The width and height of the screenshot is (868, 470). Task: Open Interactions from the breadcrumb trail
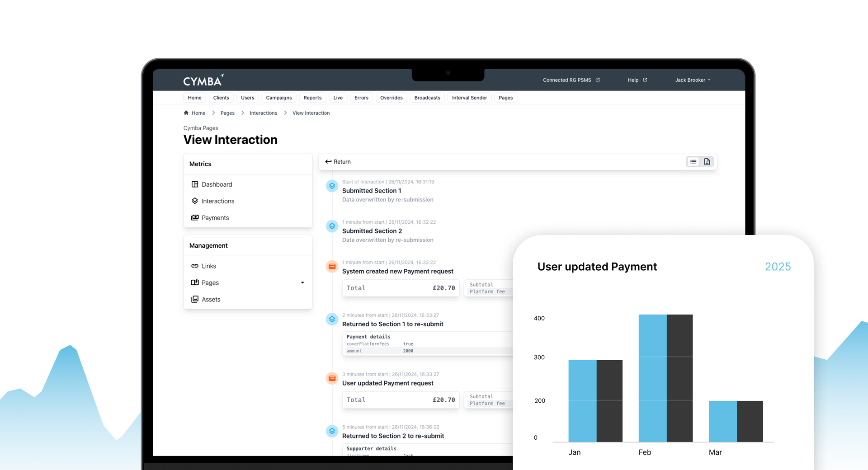(x=263, y=113)
